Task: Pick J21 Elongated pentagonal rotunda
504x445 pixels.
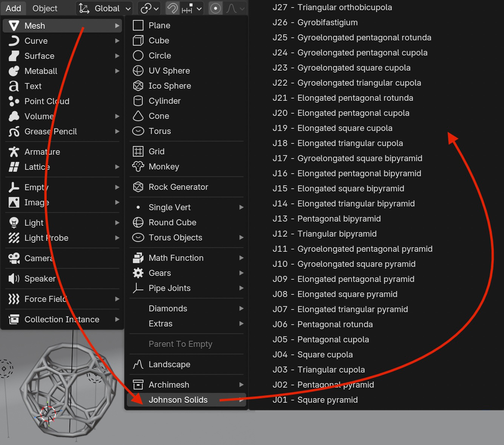Action: tap(343, 98)
